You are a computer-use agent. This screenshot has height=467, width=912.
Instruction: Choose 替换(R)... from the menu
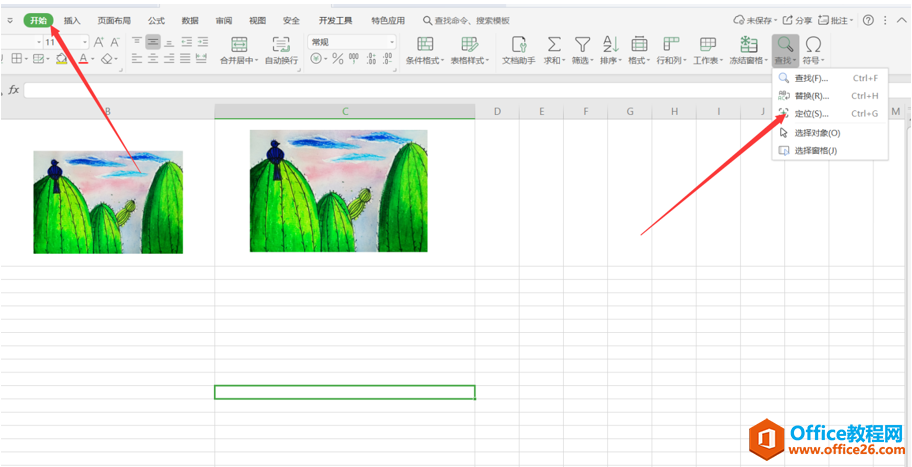point(830,96)
